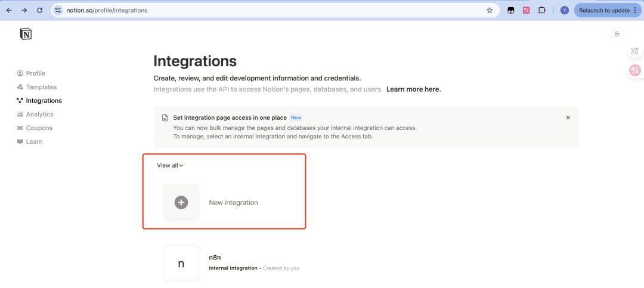Open the n8n integration thumbnail
The image size is (644, 288).
coord(181,263)
